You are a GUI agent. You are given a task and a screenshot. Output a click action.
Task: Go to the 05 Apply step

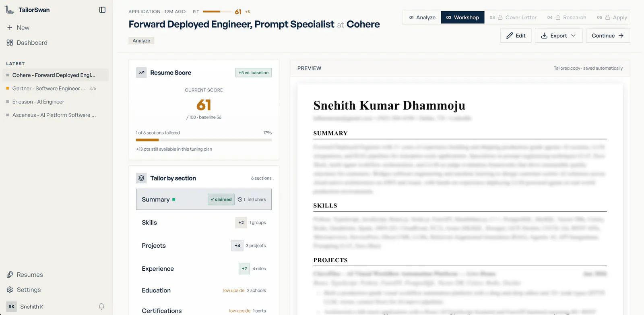click(x=612, y=17)
